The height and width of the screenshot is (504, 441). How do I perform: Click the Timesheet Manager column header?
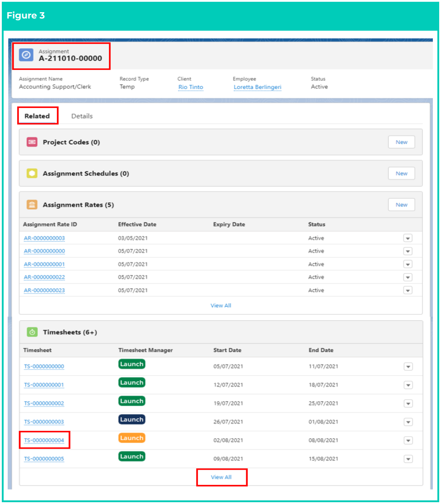[x=145, y=350]
